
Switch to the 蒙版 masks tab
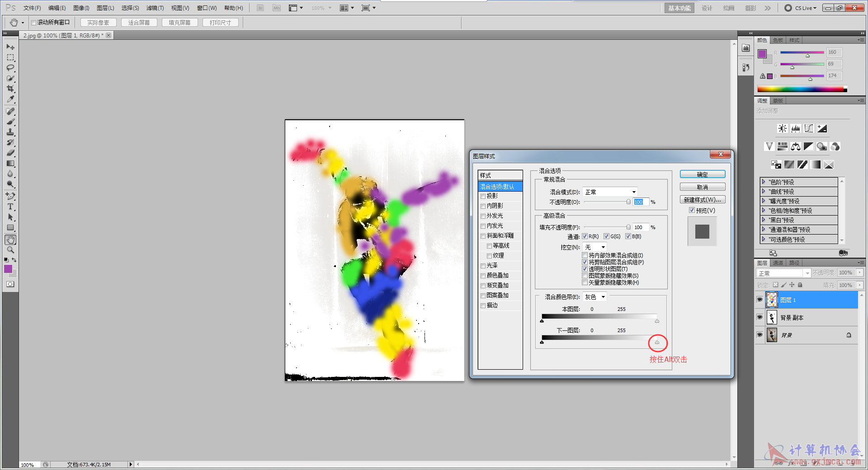778,101
